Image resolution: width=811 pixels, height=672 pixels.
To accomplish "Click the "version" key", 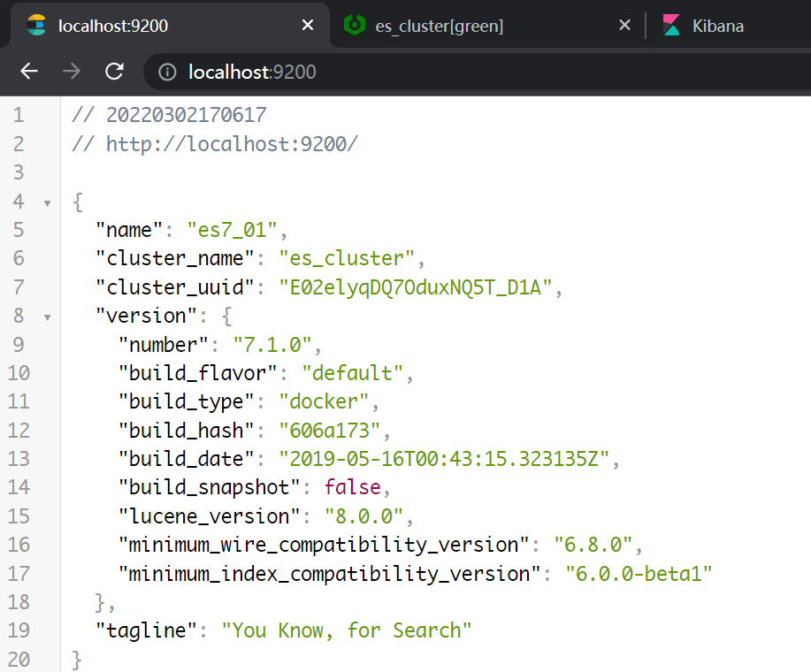I will (x=147, y=316).
